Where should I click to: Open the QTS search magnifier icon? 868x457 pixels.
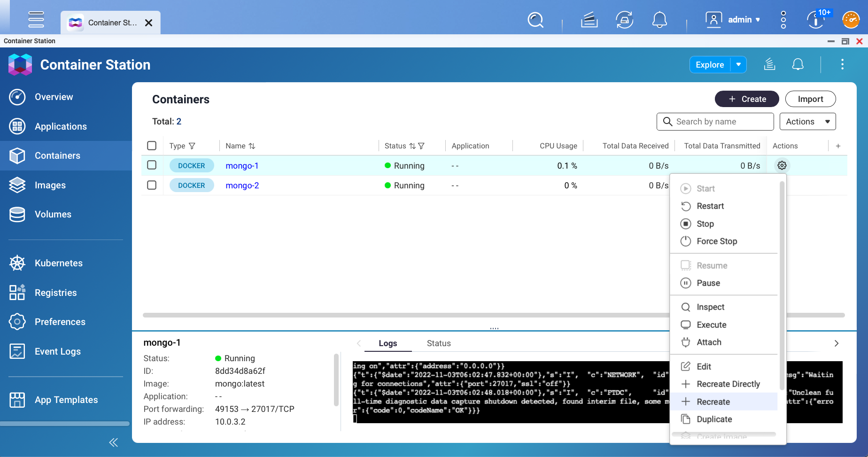[535, 20]
